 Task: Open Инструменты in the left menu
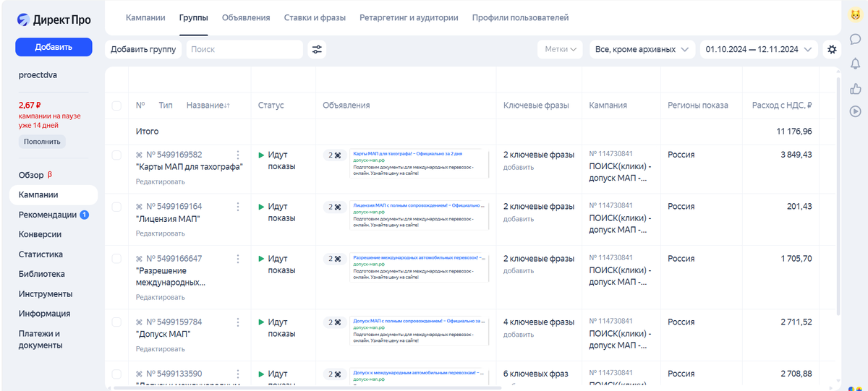(x=46, y=294)
